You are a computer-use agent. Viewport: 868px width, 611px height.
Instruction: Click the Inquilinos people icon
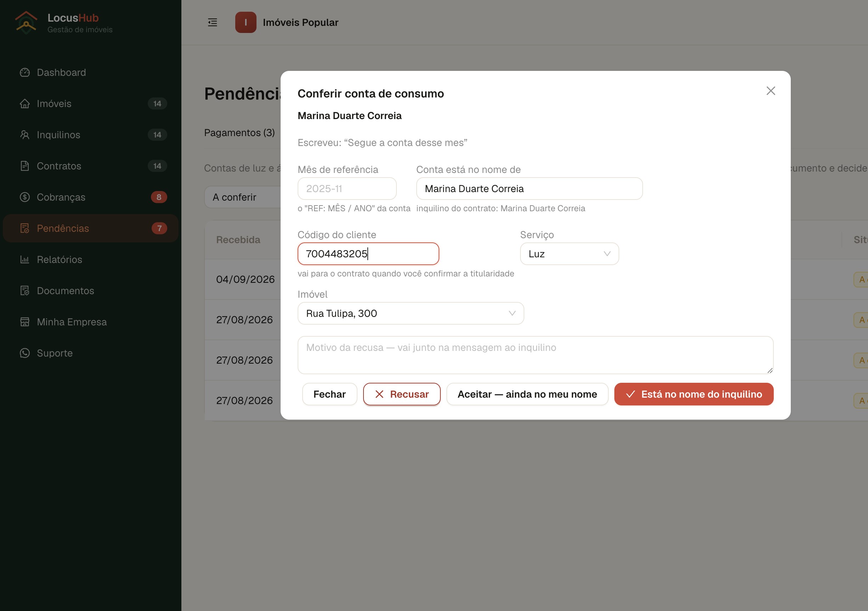click(24, 135)
